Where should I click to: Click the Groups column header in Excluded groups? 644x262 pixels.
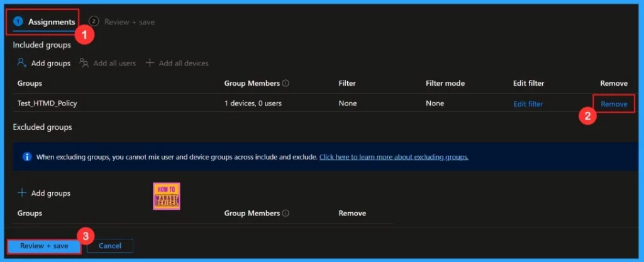click(30, 214)
